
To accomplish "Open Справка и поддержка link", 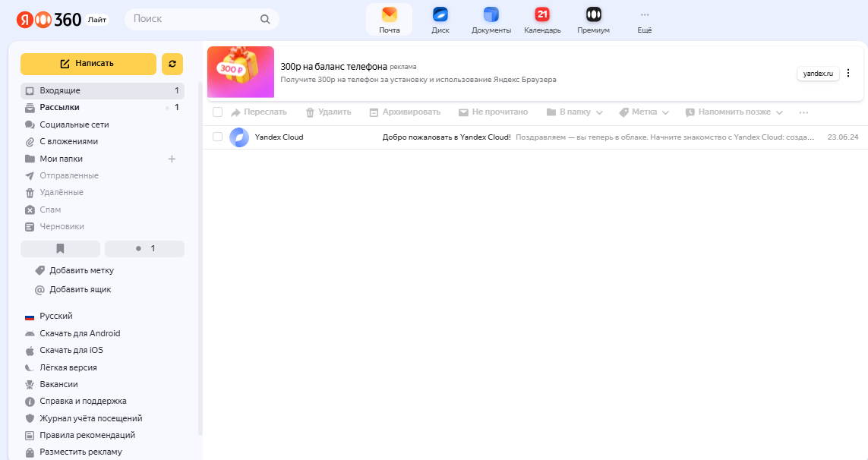I will click(83, 402).
